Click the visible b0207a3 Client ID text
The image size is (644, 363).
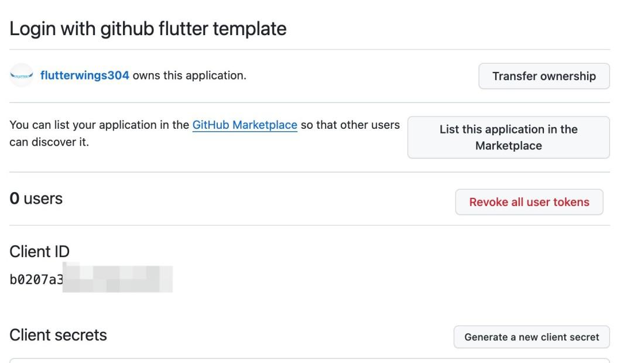[x=36, y=279]
